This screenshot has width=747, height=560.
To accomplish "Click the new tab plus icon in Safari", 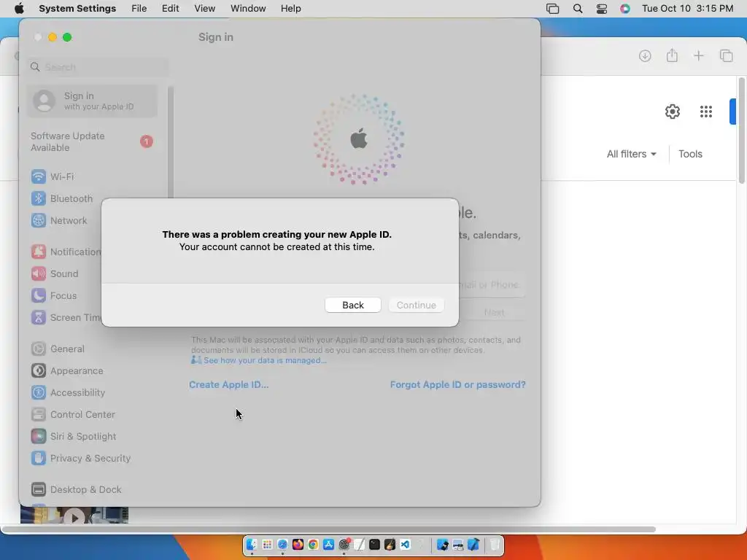I will click(x=698, y=55).
